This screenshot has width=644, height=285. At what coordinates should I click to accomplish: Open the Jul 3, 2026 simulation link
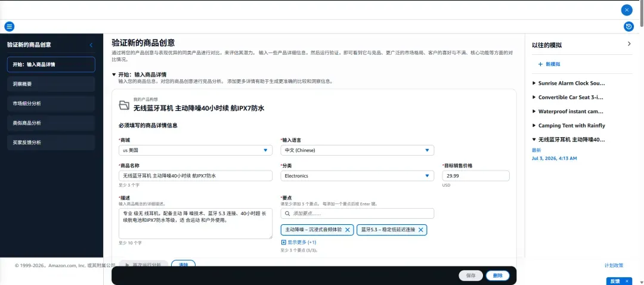(x=555, y=158)
